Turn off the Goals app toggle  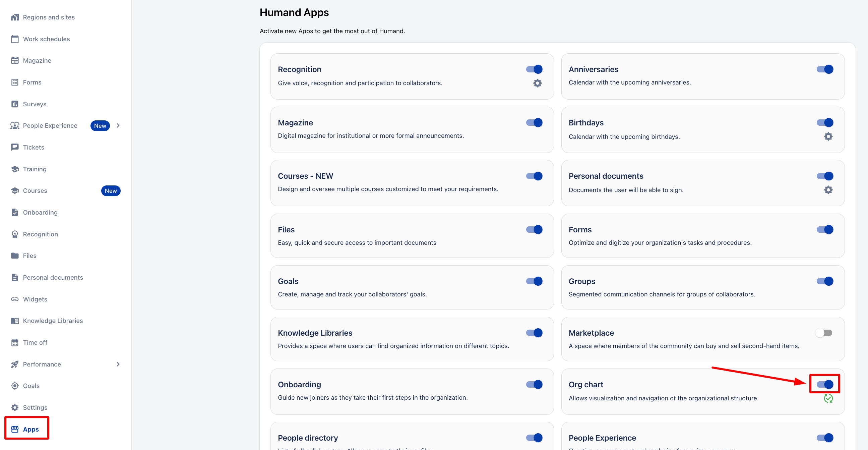[534, 281]
